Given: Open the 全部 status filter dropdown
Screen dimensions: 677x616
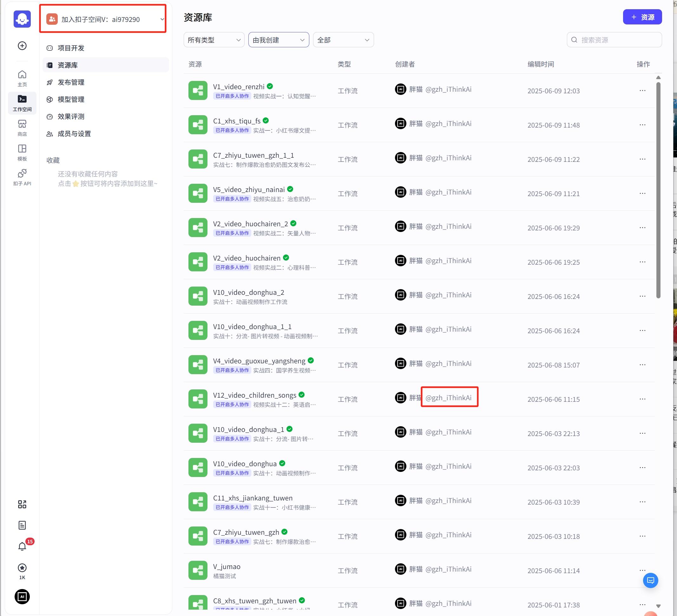Looking at the screenshot, I should (343, 39).
